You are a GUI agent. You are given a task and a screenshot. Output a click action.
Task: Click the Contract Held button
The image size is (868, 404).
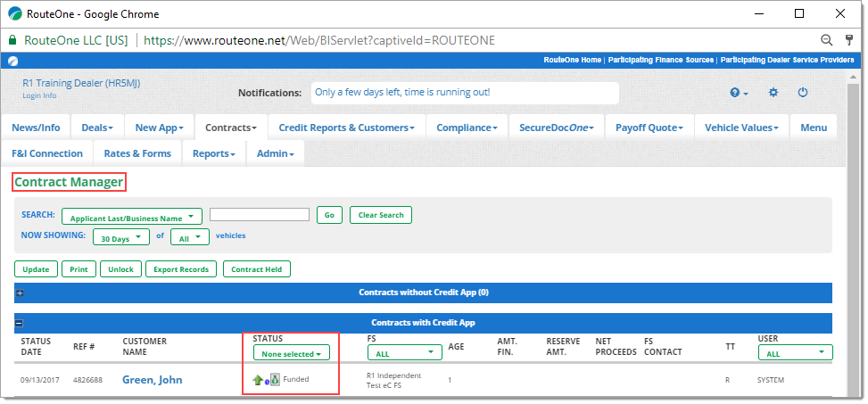click(257, 269)
